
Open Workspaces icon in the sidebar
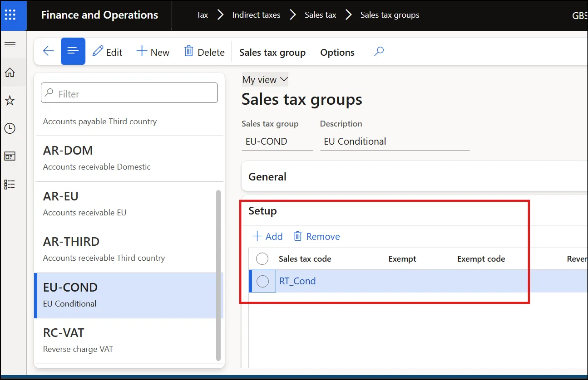tap(10, 156)
